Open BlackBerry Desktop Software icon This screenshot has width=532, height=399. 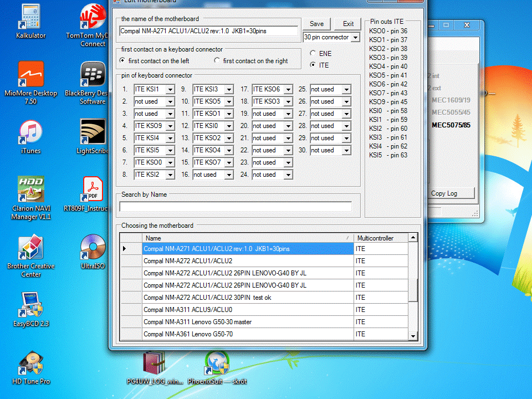click(x=93, y=83)
